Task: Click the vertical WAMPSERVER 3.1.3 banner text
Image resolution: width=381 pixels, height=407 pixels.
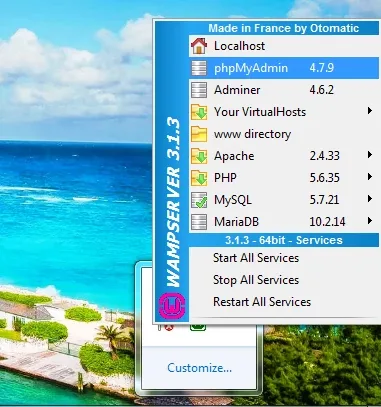Action: (173, 202)
